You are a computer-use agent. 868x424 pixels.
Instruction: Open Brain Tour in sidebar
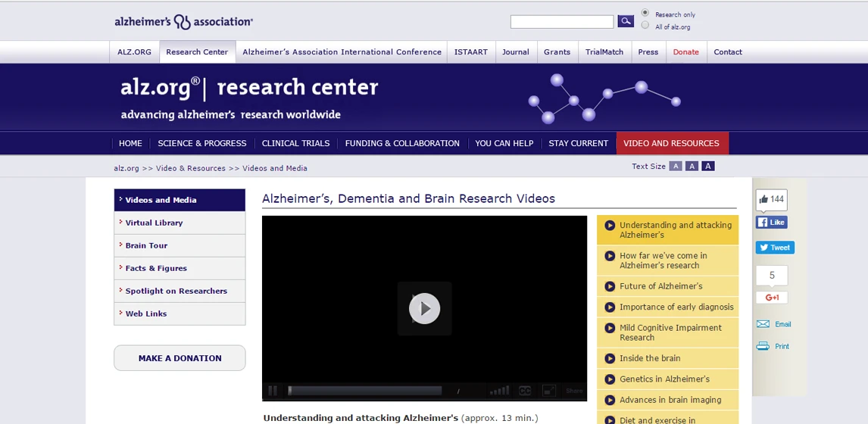(180, 246)
